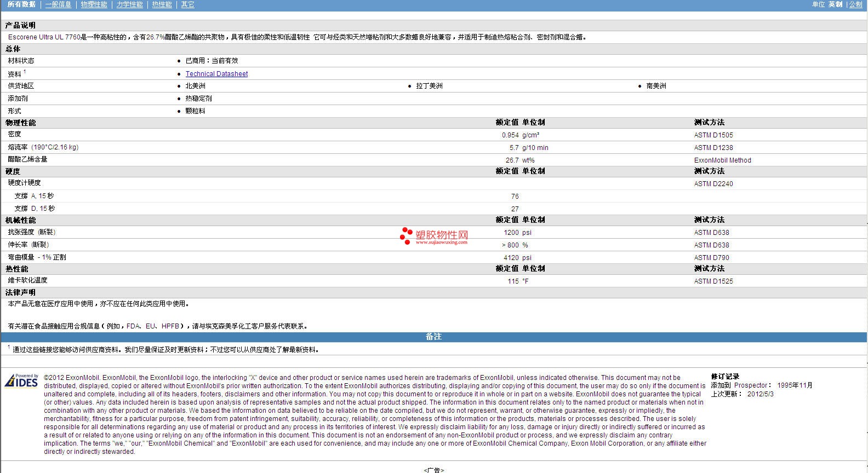The image size is (868, 473).
Task: Click the flexural modulus value 4120
Action: 511,258
